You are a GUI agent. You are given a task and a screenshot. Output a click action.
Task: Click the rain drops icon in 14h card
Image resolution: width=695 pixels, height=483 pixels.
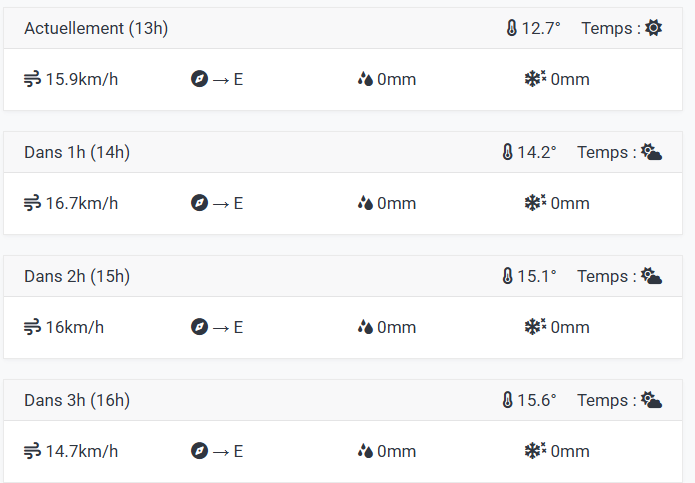[365, 203]
